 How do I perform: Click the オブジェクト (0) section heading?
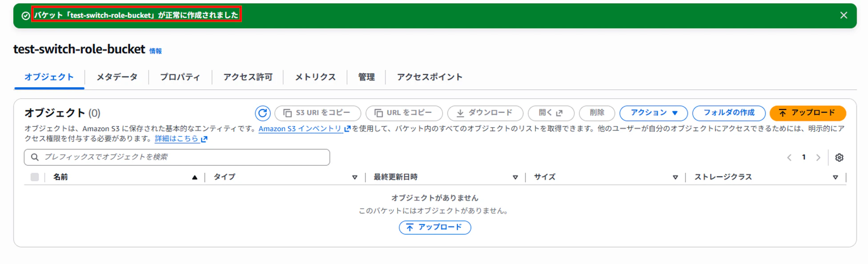pos(62,113)
